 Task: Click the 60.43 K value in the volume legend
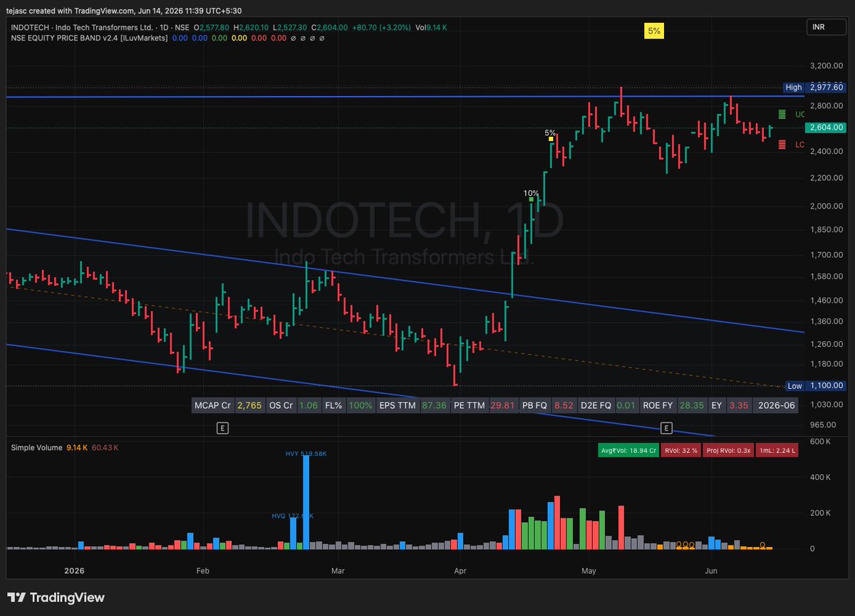pyautogui.click(x=105, y=447)
